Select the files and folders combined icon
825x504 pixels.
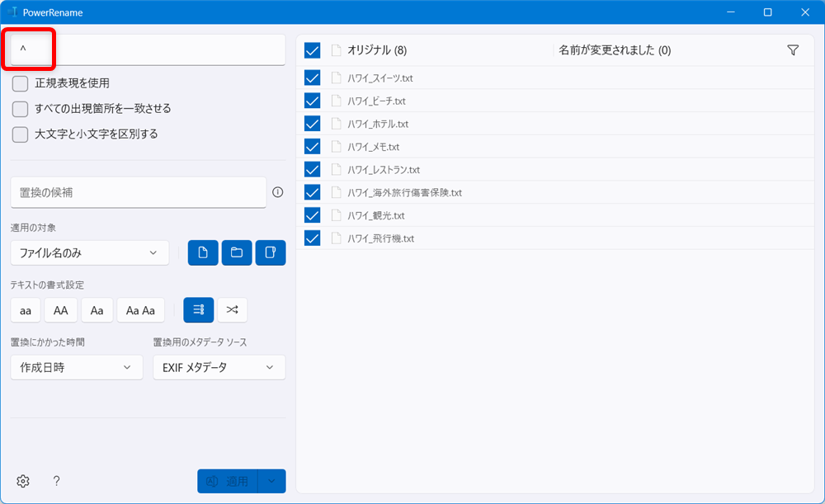pyautogui.click(x=271, y=252)
